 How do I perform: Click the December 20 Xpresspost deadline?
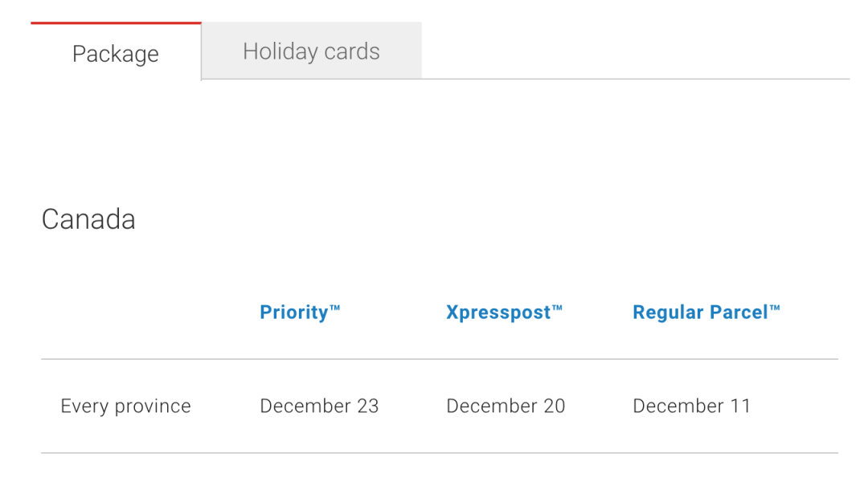[506, 406]
